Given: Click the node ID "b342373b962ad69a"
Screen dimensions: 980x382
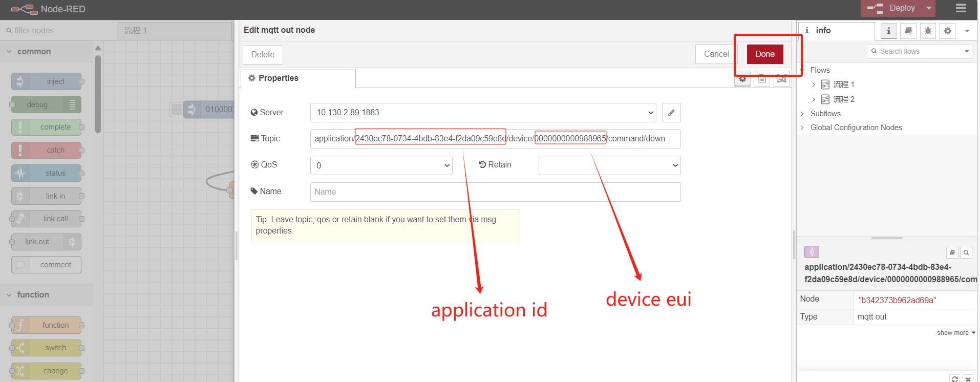Looking at the screenshot, I should (897, 300).
